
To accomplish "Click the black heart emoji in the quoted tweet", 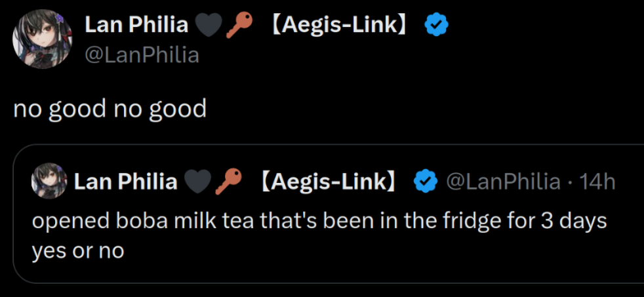I will (x=197, y=181).
